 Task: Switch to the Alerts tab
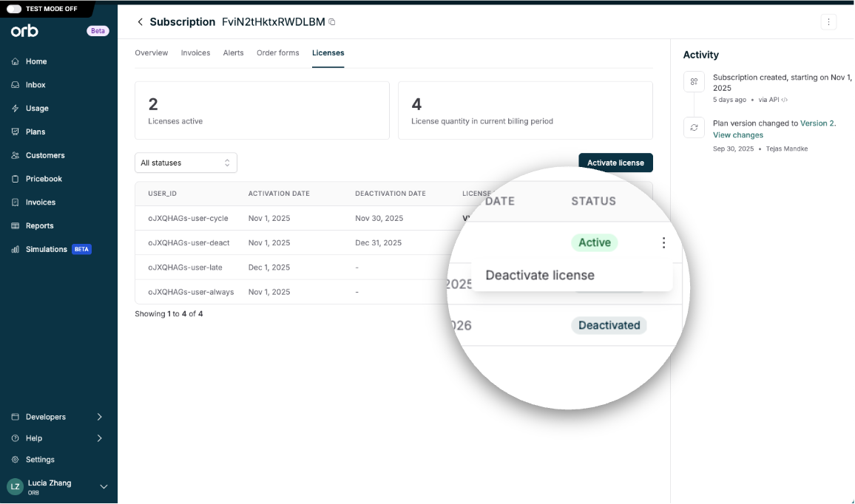click(x=234, y=53)
